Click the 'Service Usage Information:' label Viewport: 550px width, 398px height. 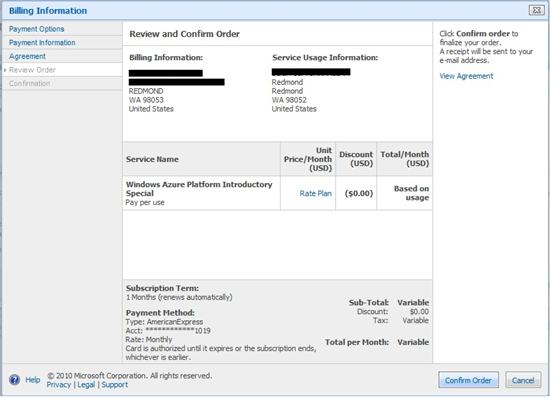[x=325, y=58]
